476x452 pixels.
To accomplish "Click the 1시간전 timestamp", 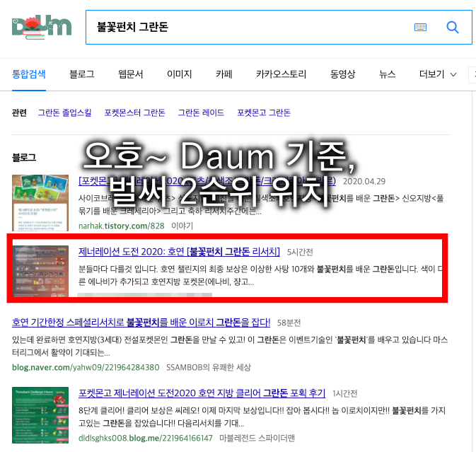I will [345, 393].
